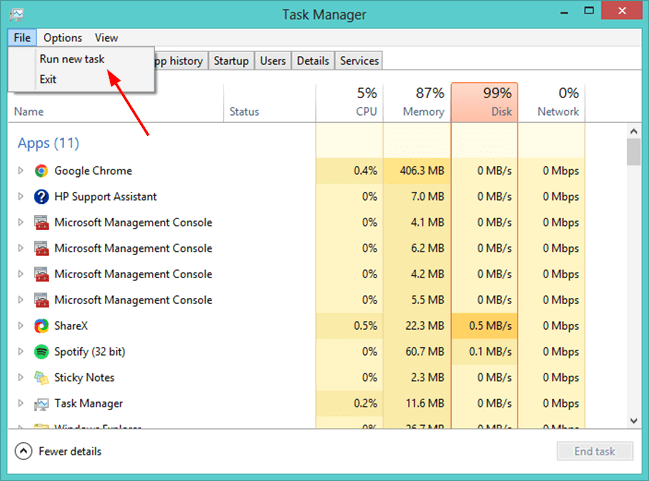649x481 pixels.
Task: Click the Task Manager row icon
Action: [41, 404]
